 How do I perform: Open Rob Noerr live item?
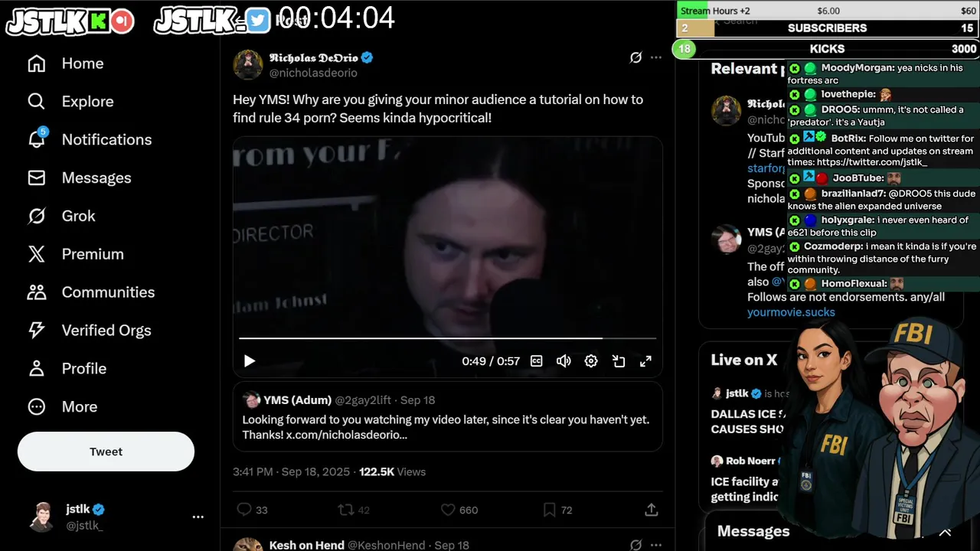pos(746,478)
